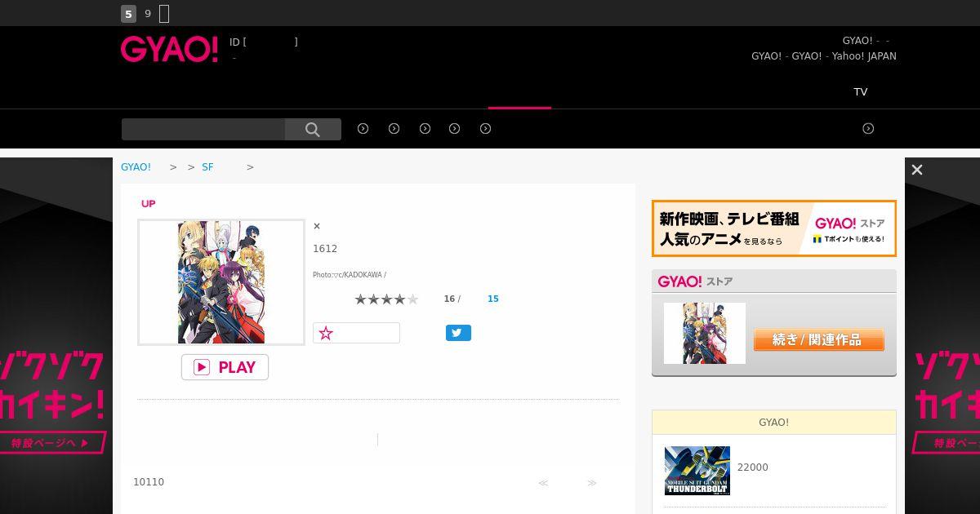This screenshot has width=980, height=514.
Task: Click the magnifier search button
Action: click(x=313, y=129)
